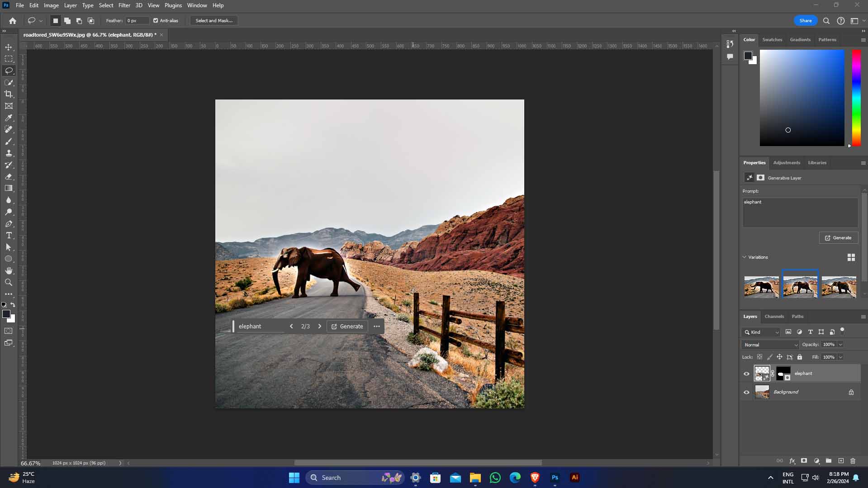
Task: Open the Filter menu
Action: click(x=124, y=5)
